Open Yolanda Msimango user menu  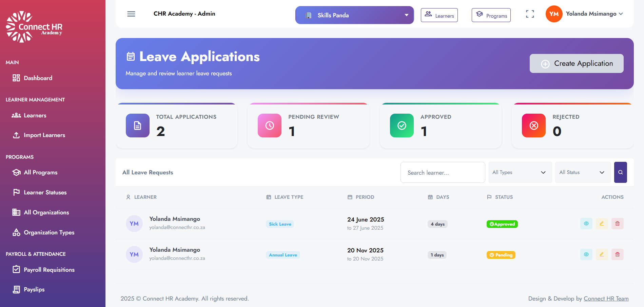tap(585, 14)
